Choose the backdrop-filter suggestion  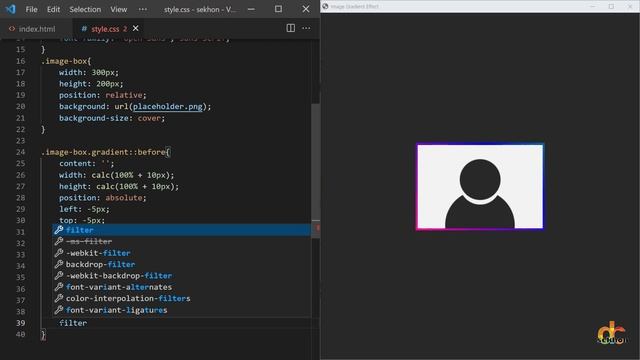coord(181,264)
